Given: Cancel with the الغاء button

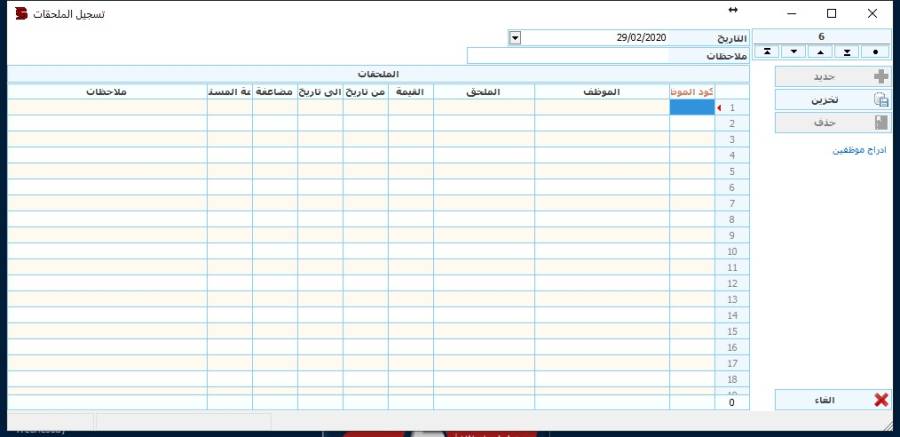Looking at the screenshot, I should [x=833, y=400].
